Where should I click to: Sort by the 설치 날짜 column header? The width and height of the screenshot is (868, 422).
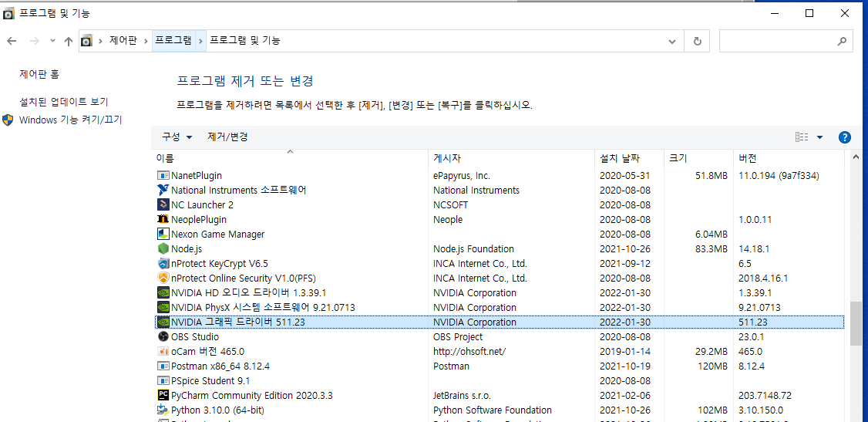629,158
